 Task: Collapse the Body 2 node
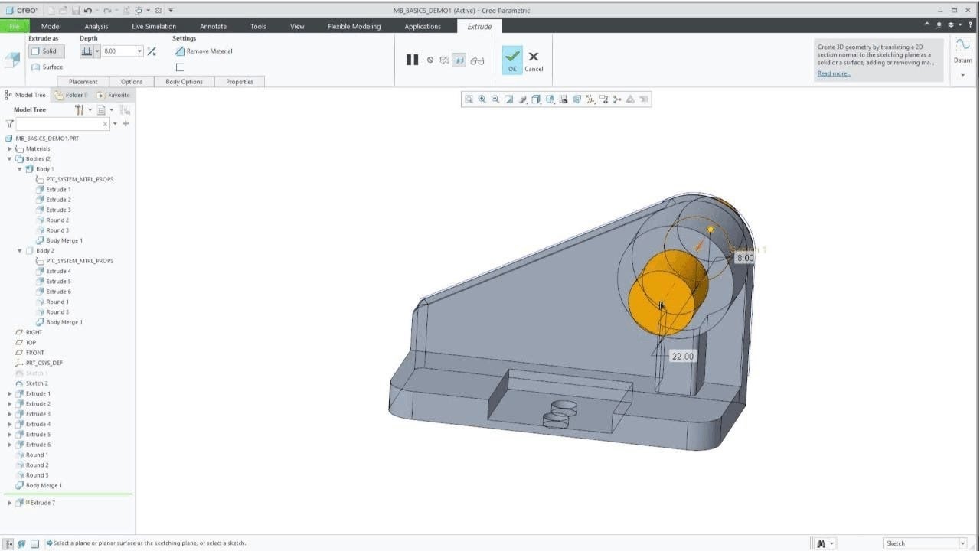pyautogui.click(x=20, y=251)
